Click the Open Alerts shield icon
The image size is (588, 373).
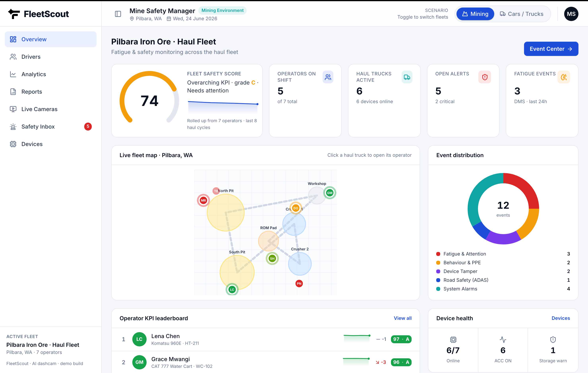tap(485, 77)
